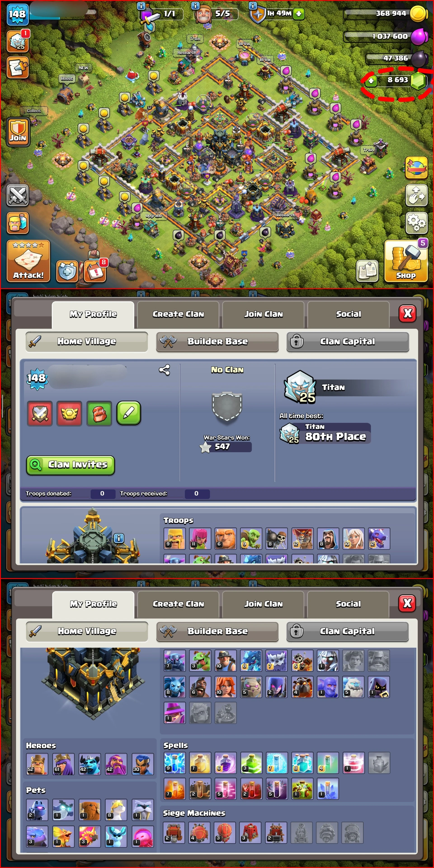
Task: Open the Shop with hammer icon
Action: (x=406, y=261)
